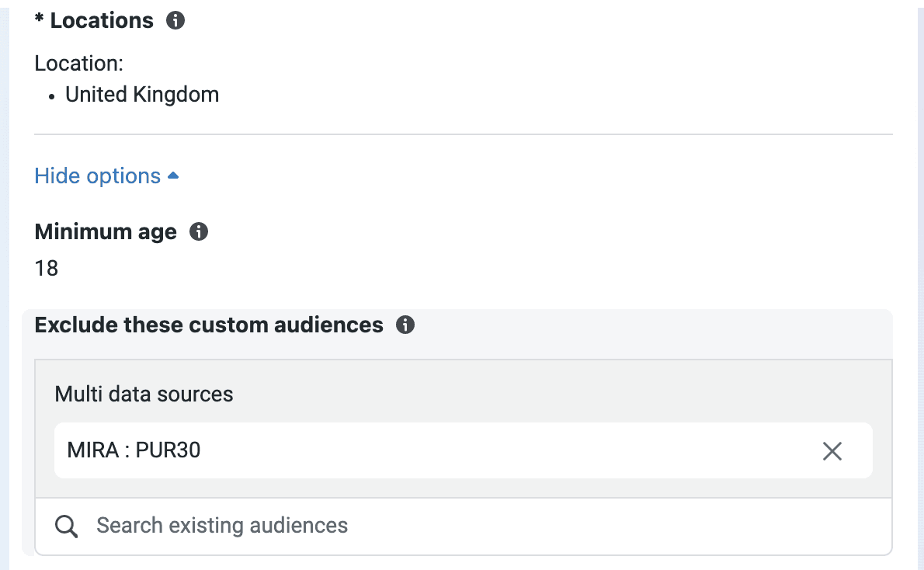Collapse options using Hide options link
924x570 pixels.
tap(98, 176)
